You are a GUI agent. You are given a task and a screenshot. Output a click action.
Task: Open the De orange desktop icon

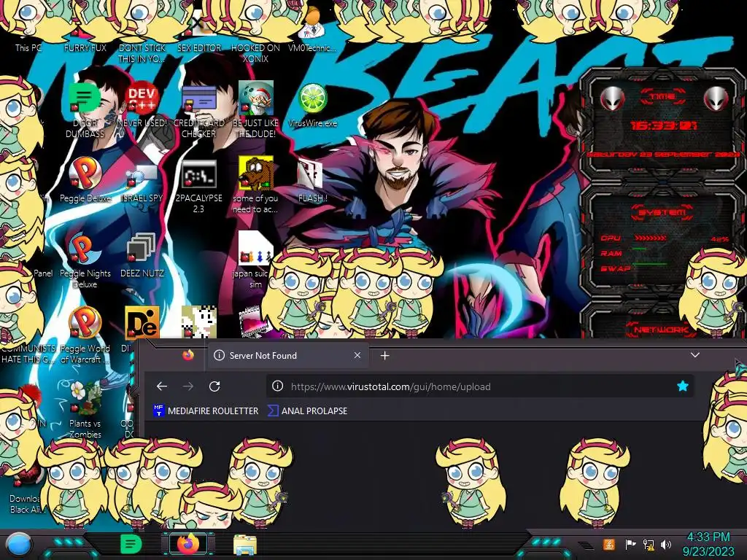142,322
